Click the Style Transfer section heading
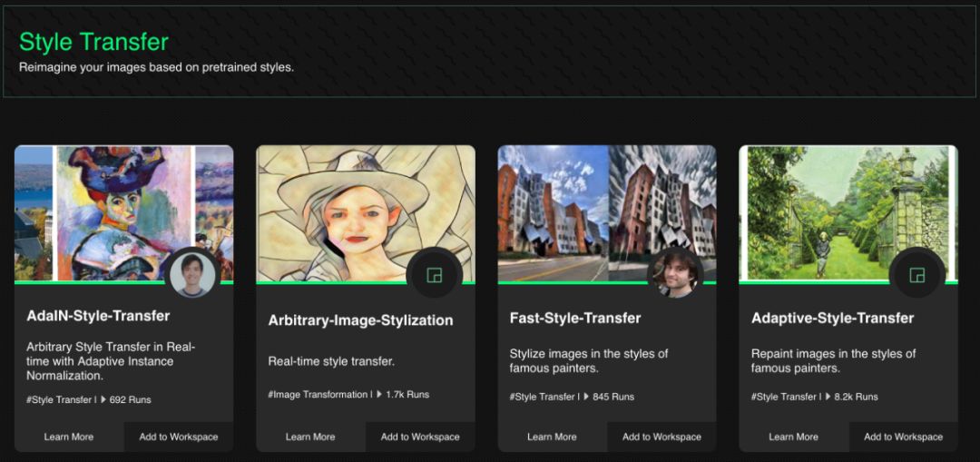 coord(93,42)
